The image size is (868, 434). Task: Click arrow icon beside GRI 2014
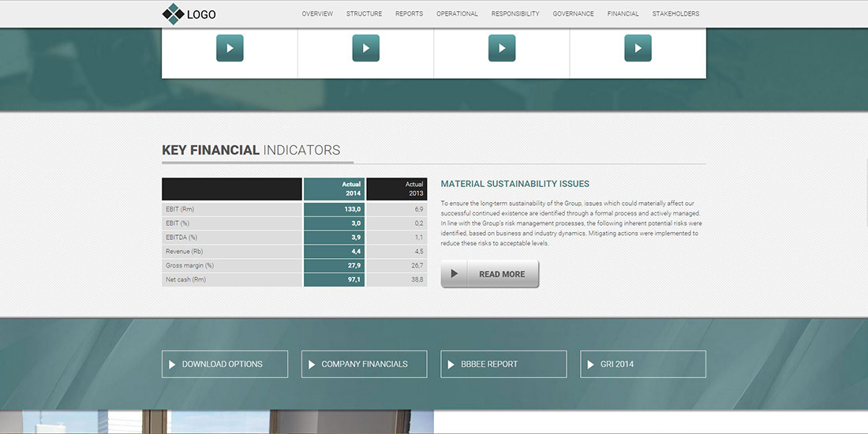[x=591, y=365]
